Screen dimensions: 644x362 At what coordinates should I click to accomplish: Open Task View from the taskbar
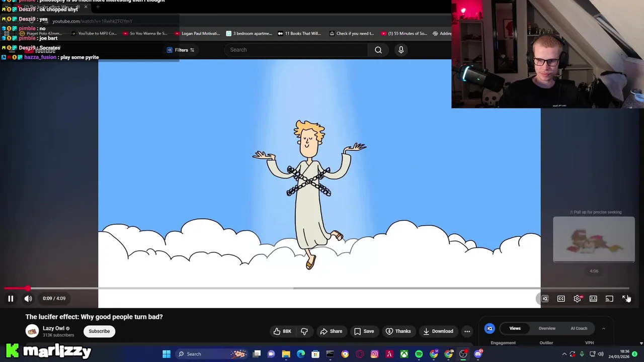[257, 354]
